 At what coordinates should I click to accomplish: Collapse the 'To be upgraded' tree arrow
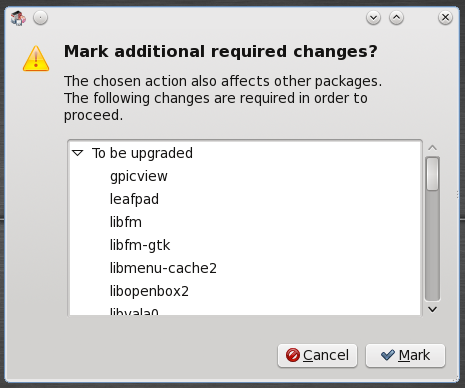pos(78,153)
